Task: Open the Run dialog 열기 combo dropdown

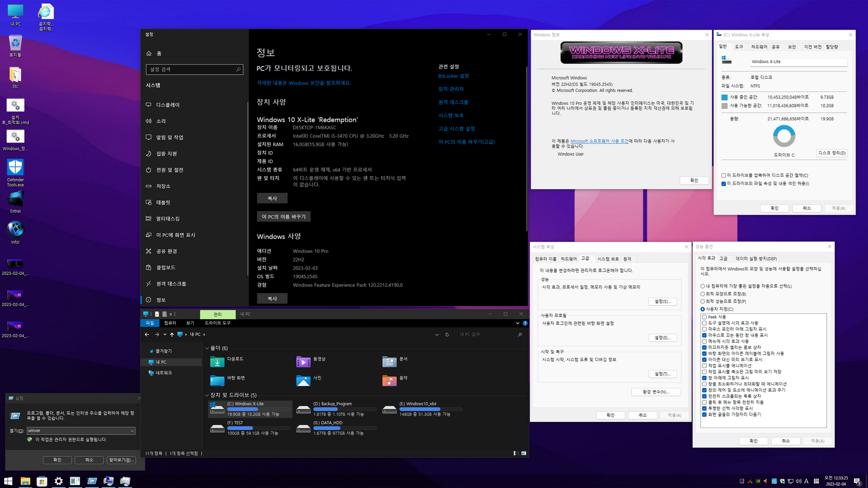Action: pos(132,431)
